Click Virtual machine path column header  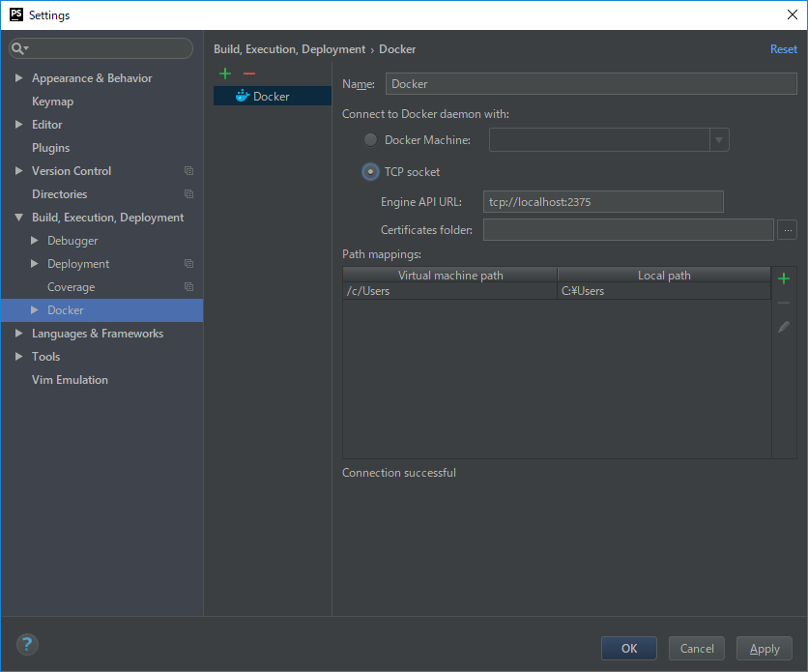click(449, 275)
